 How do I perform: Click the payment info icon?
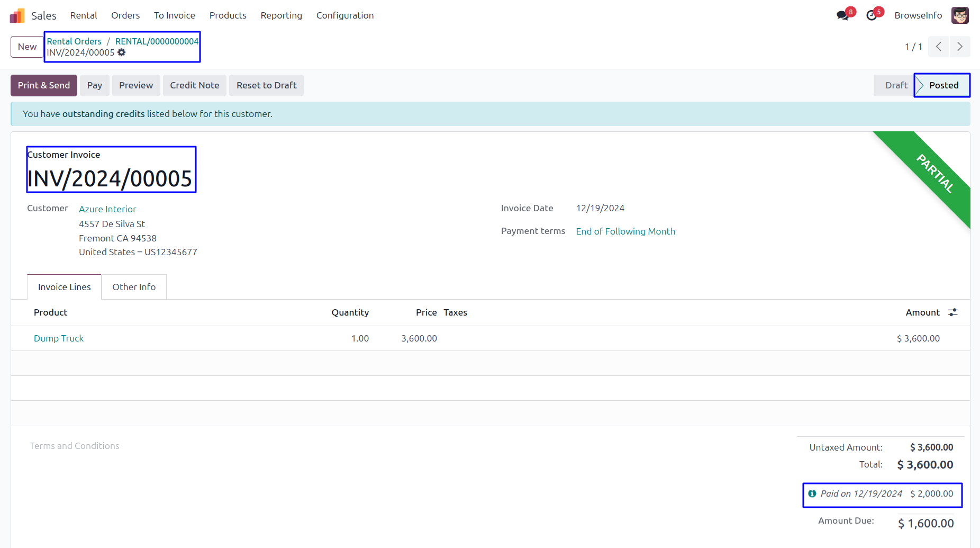point(812,493)
